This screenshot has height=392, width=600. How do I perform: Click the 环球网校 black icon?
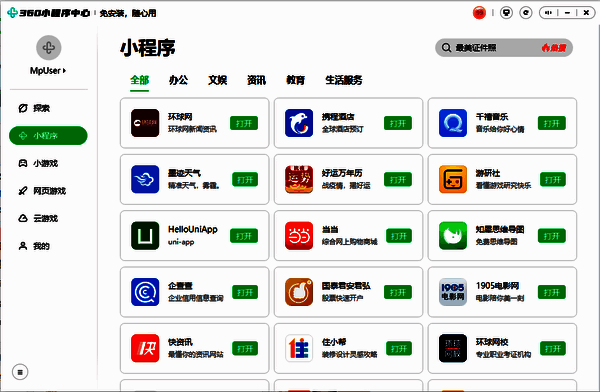[x=453, y=348]
